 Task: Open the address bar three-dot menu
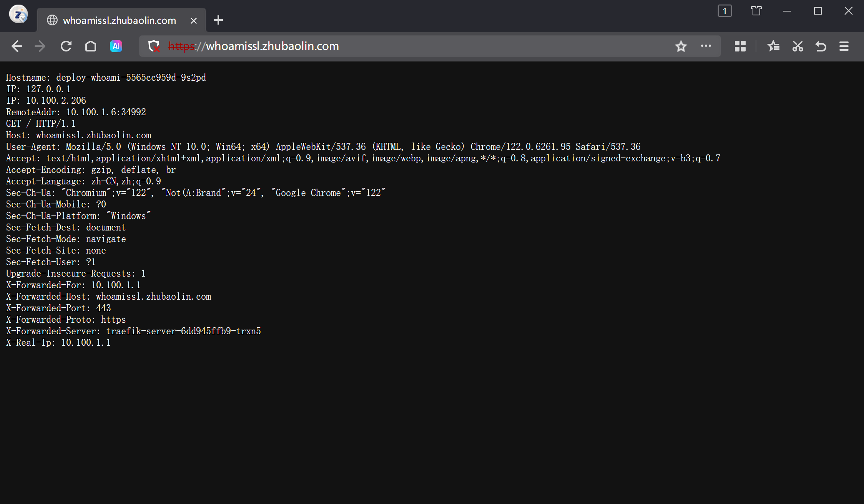coord(706,46)
